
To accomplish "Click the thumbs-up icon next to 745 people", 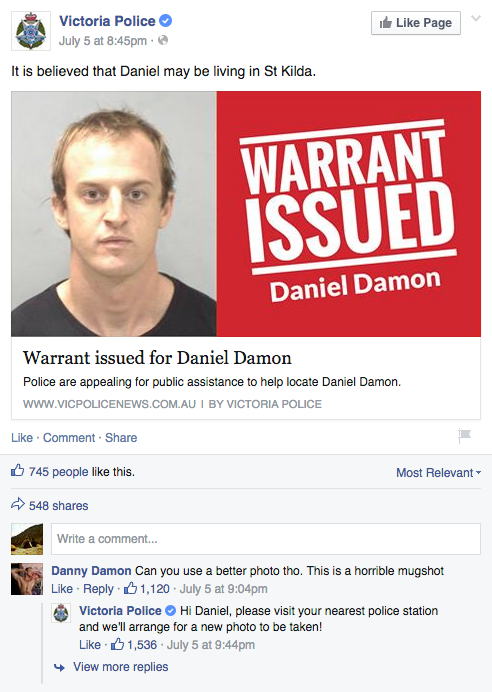I will click(18, 470).
